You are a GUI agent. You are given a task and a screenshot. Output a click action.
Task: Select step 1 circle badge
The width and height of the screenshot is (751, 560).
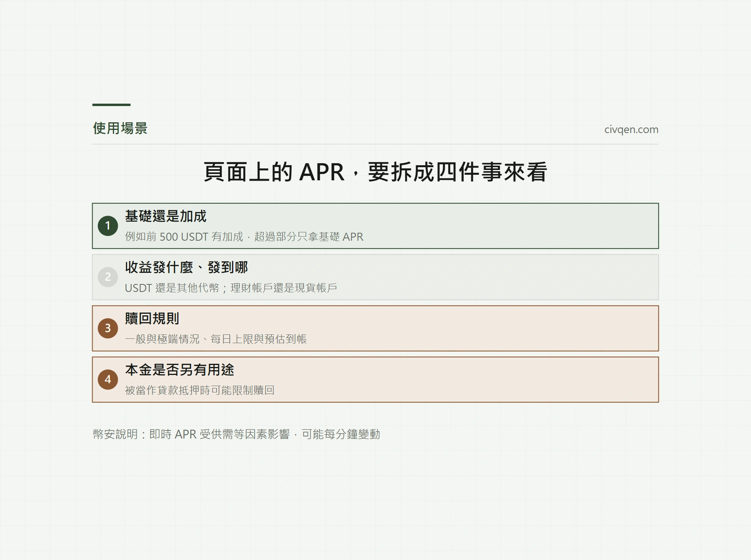(108, 226)
